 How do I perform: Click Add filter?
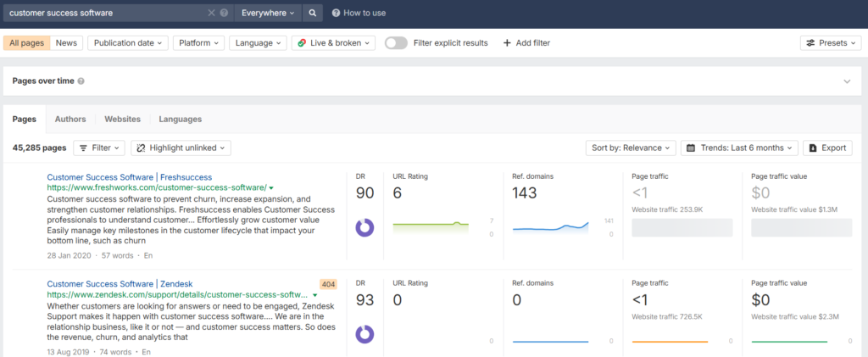tap(526, 42)
